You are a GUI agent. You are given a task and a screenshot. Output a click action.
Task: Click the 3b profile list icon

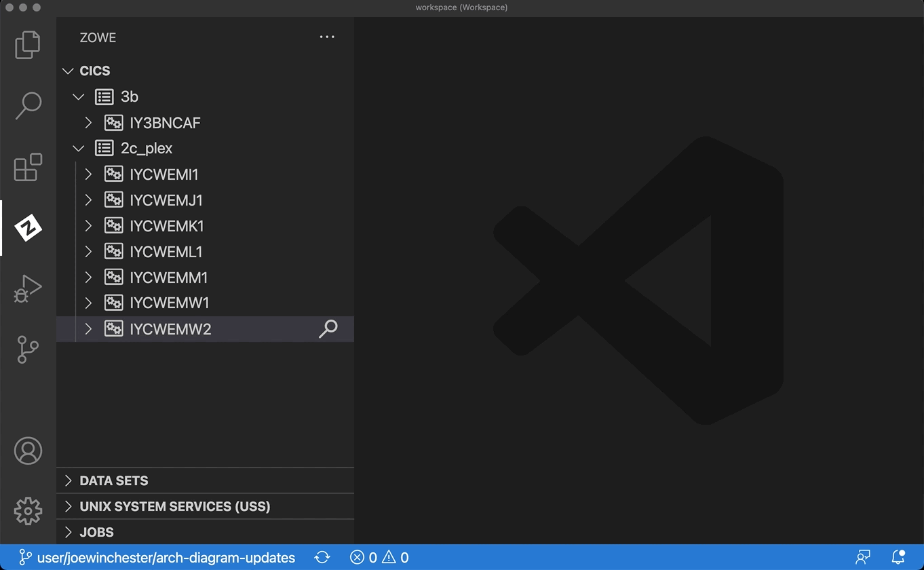click(x=104, y=96)
